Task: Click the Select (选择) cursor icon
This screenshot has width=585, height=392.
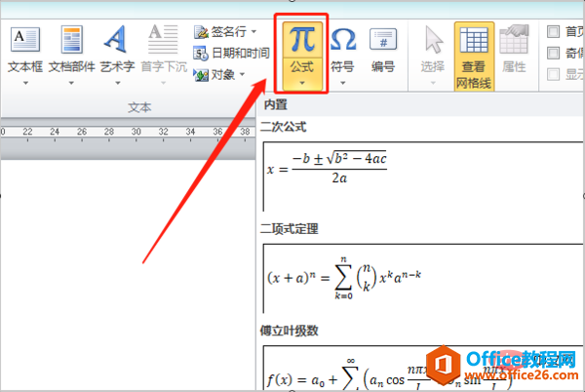Action: (x=433, y=40)
